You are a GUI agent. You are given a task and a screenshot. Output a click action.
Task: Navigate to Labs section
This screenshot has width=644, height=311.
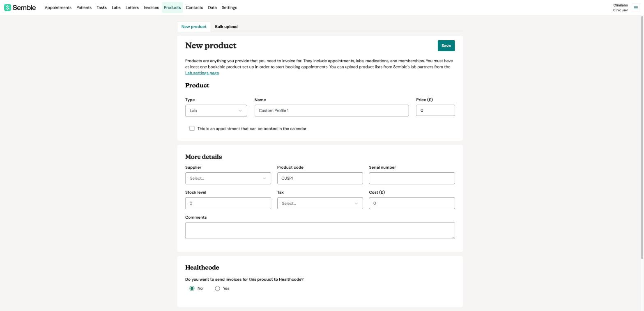click(x=116, y=8)
